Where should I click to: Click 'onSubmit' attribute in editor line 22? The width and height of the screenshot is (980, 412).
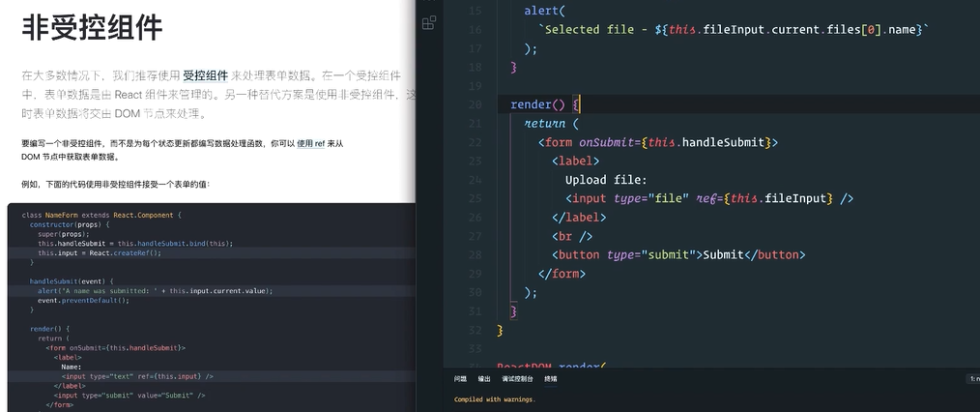coord(606,142)
